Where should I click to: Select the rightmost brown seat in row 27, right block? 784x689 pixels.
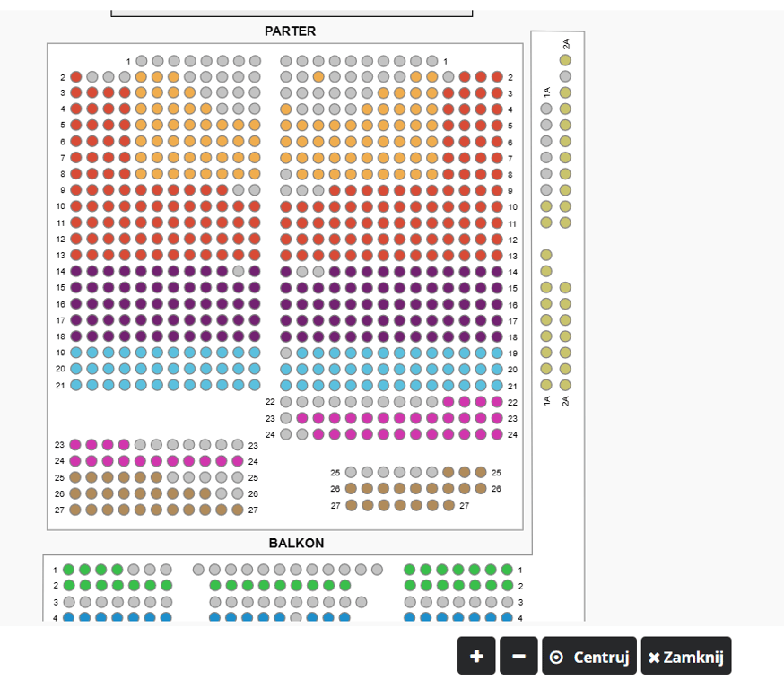click(x=448, y=505)
